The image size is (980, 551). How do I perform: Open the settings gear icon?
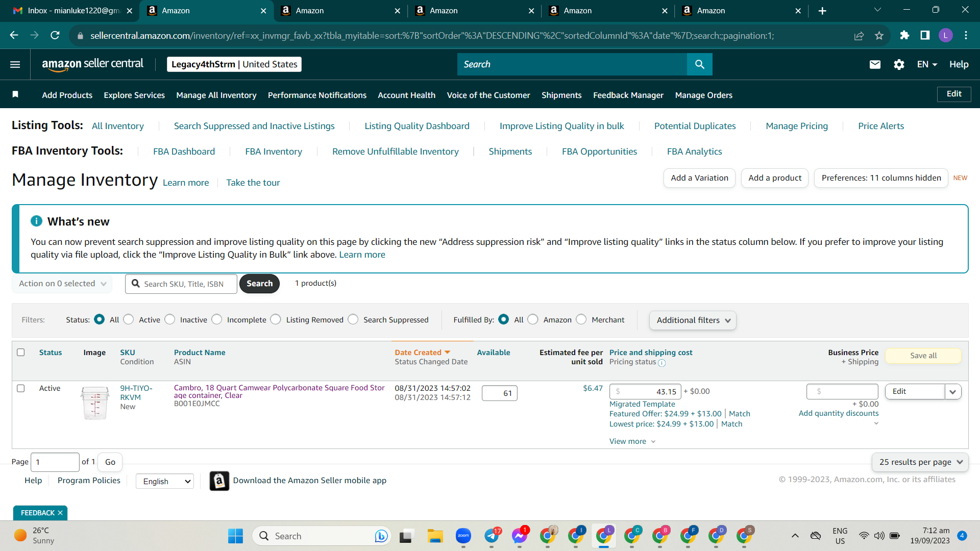point(899,64)
